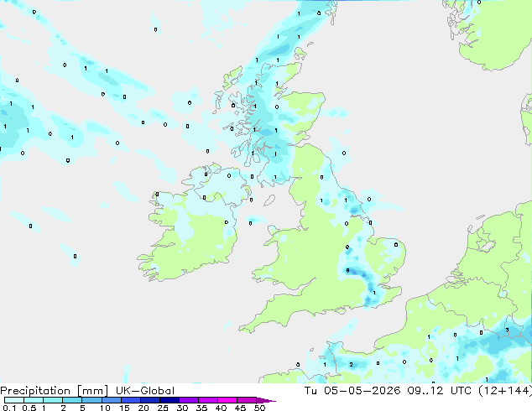
Task: Click the '3' precipitation value on the map
Action: pos(507,330)
